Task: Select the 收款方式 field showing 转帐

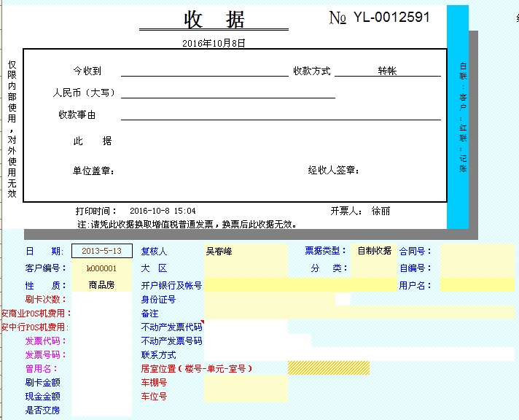Action: tap(387, 71)
